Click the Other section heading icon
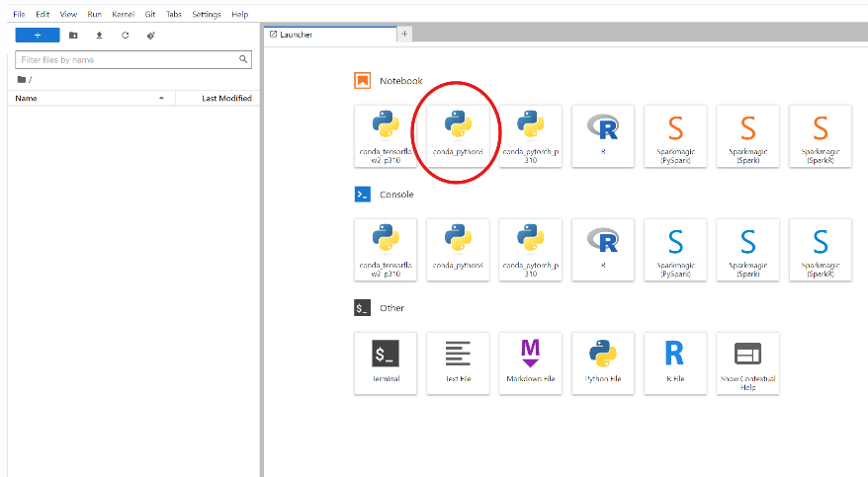This screenshot has height=477, width=868. pos(363,308)
